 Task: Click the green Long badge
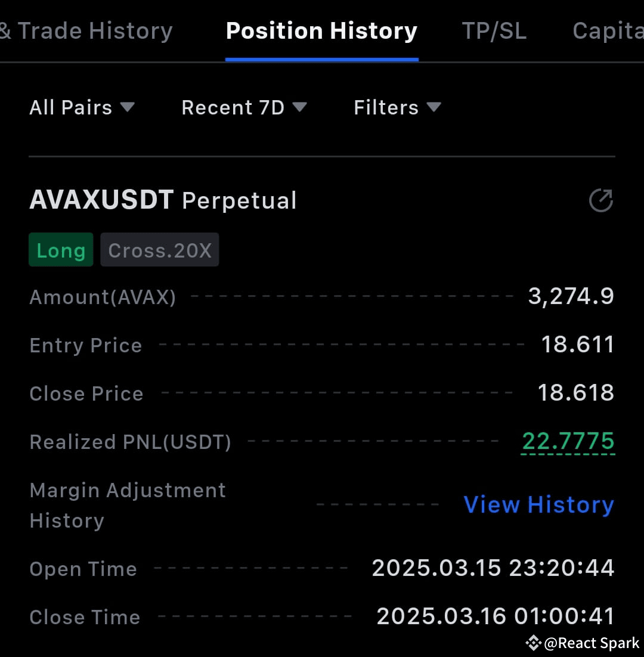61,250
